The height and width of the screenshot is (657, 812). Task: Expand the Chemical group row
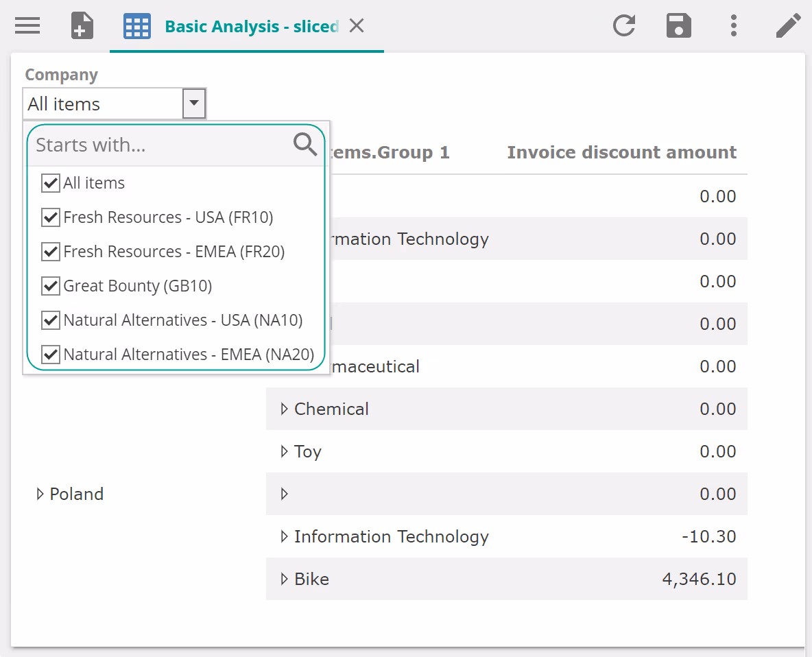click(284, 409)
